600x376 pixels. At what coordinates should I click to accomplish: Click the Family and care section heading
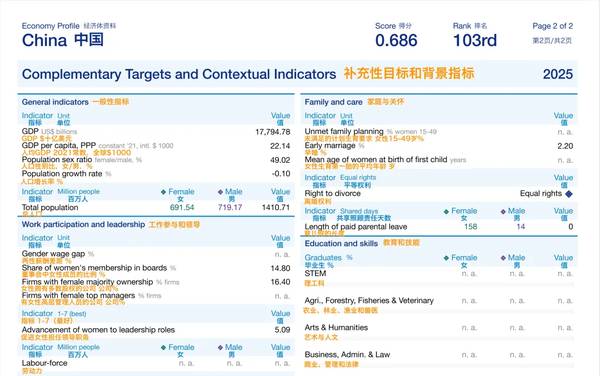pos(333,102)
